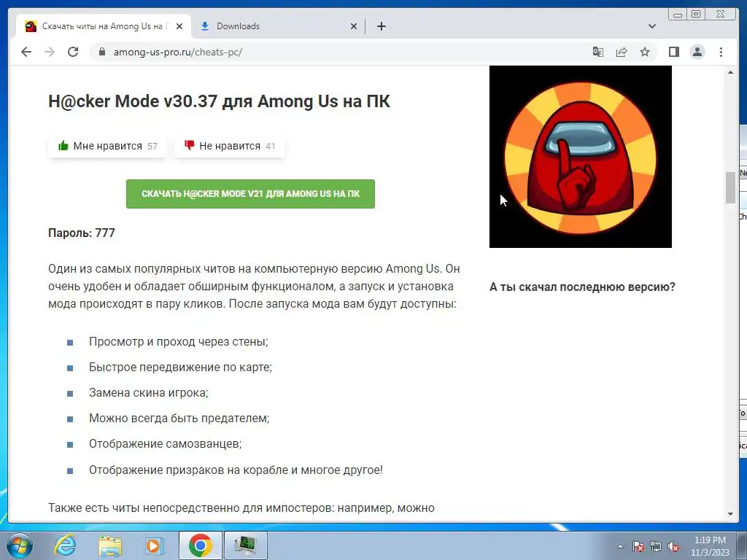Like with Мне нравится button
The height and width of the screenshot is (560, 747).
[107, 146]
